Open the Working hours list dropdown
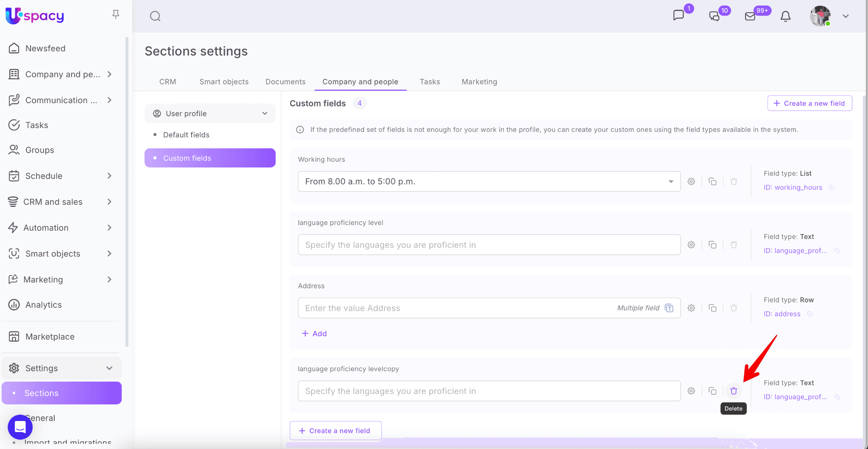The width and height of the screenshot is (868, 449). [671, 181]
